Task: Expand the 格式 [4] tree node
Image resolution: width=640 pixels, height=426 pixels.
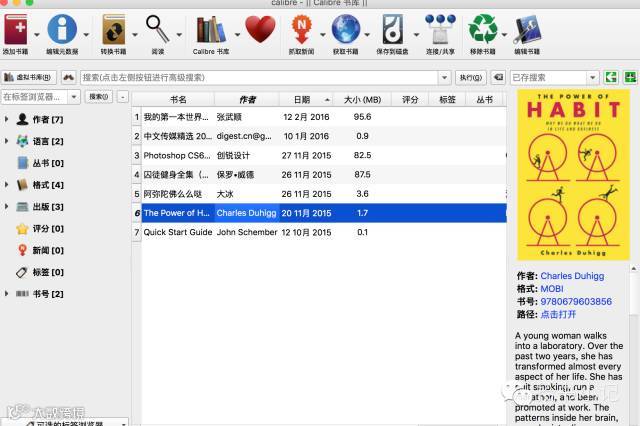Action: coord(6,184)
